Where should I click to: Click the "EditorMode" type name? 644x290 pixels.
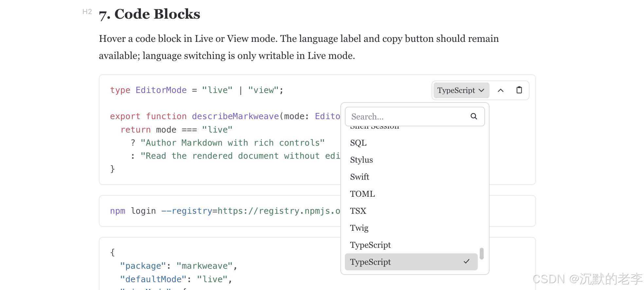point(161,90)
